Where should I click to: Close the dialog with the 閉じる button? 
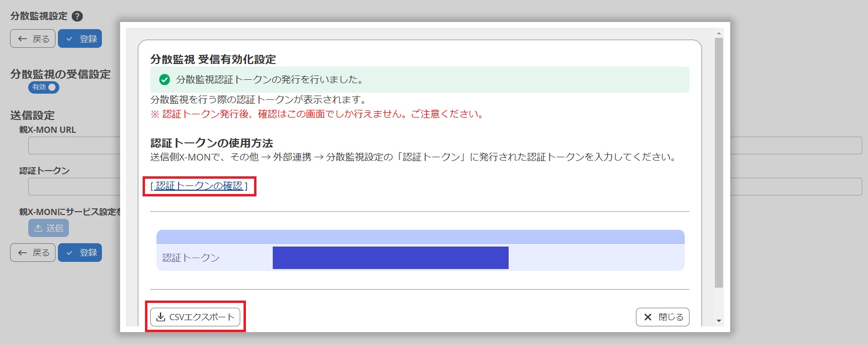click(x=662, y=317)
